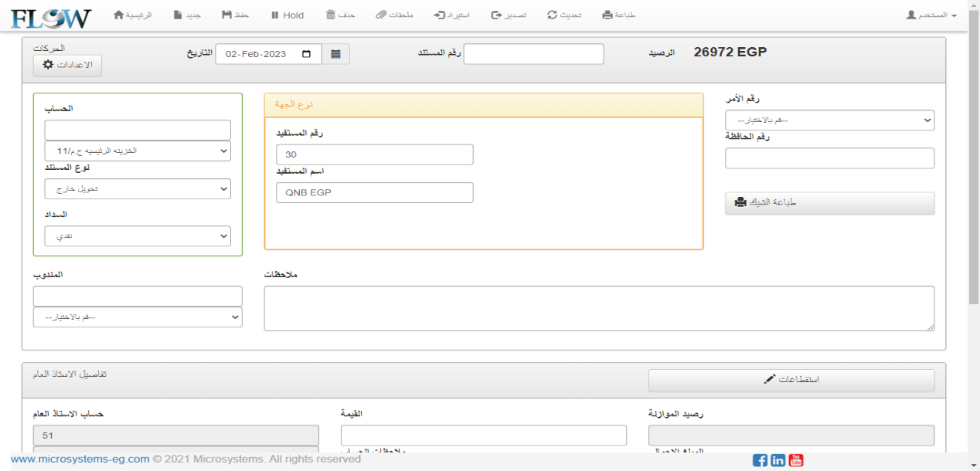Put the transaction on Hold

[x=287, y=15]
